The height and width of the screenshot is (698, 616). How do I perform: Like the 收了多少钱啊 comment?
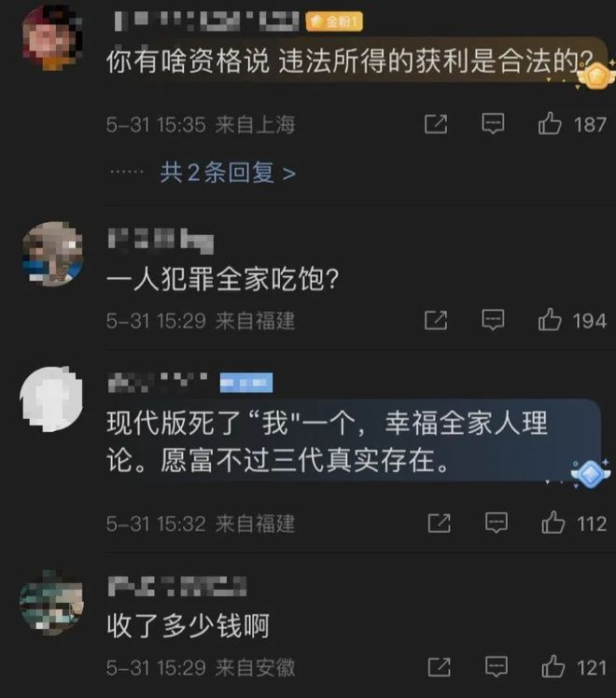pos(553,666)
